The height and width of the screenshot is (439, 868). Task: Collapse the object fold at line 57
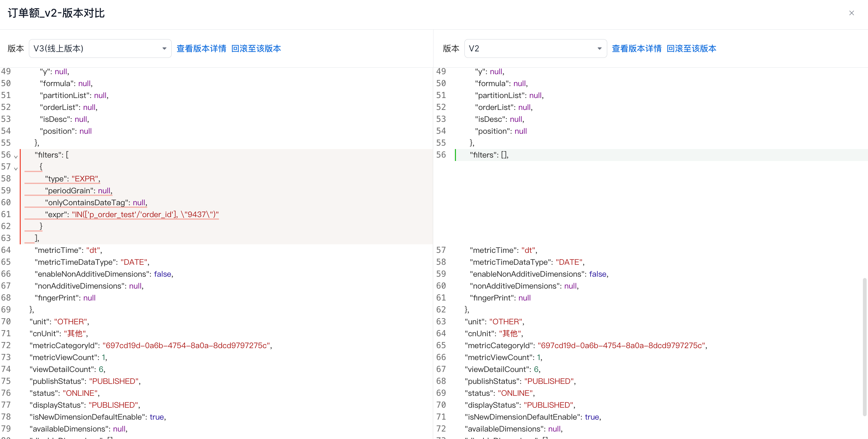coord(16,168)
